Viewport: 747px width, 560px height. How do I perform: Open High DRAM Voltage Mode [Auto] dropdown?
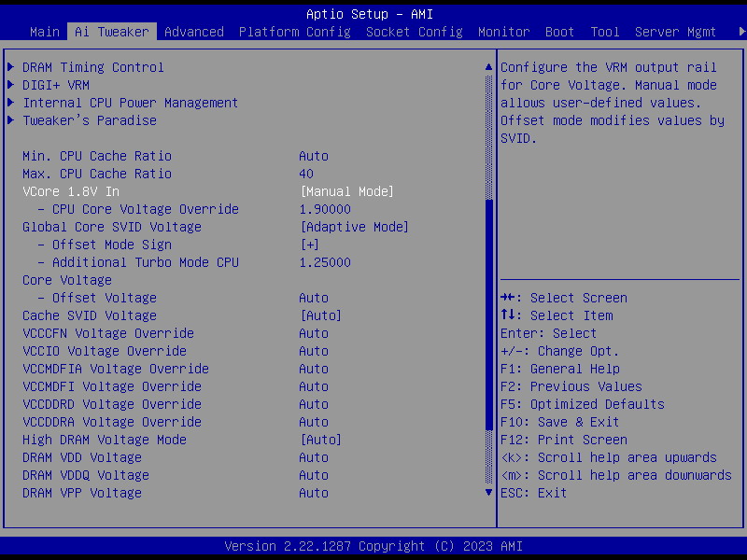click(x=320, y=439)
